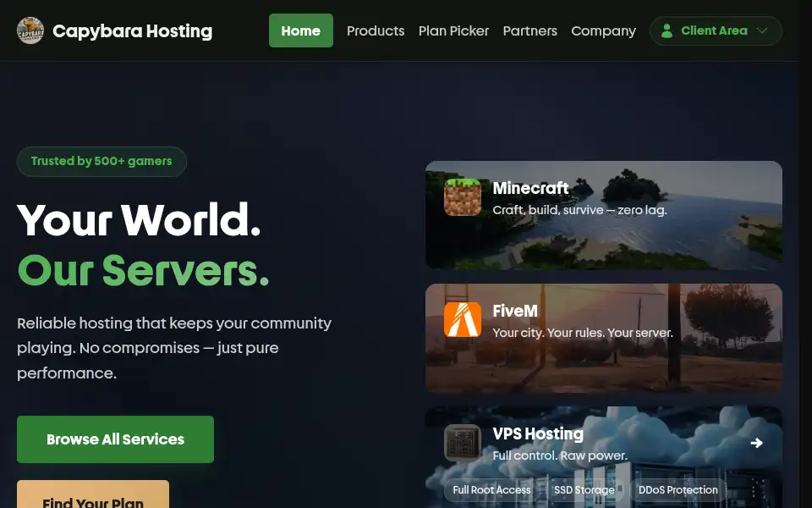Open the Plan Picker page
This screenshot has height=508, width=812.
coord(453,31)
